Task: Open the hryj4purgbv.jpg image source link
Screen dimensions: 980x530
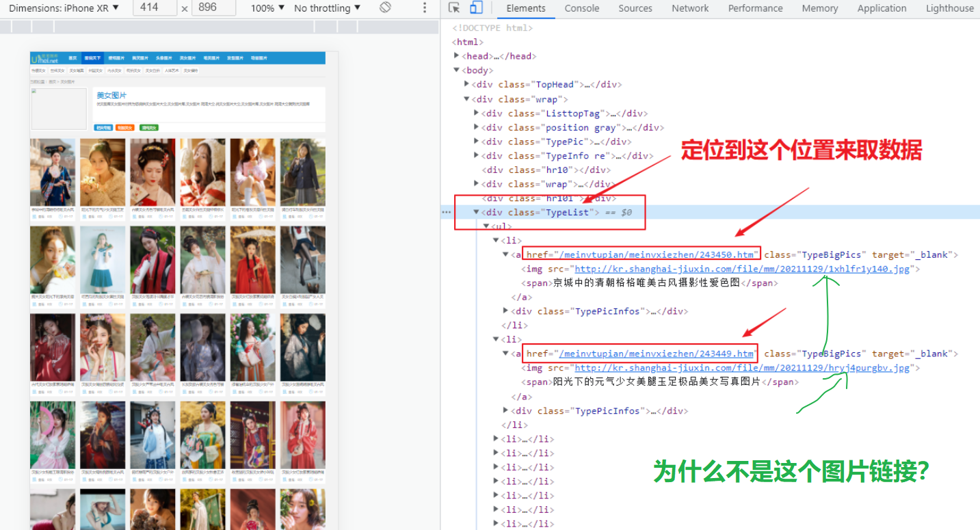Action: coord(742,368)
